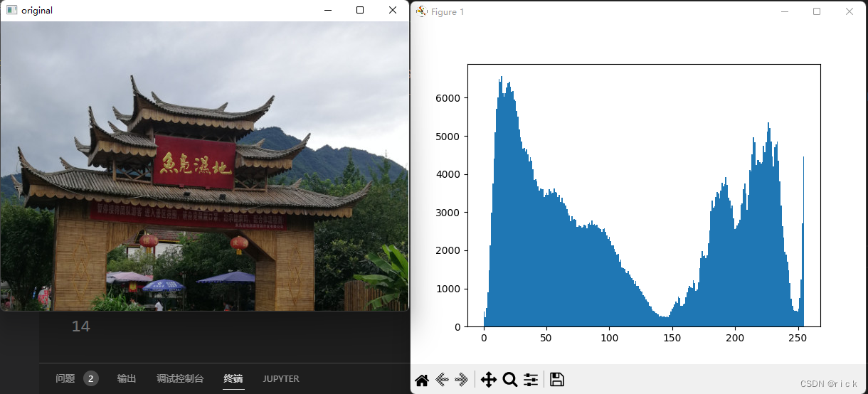The image size is (868, 394).
Task: Save the figure with floppy disk icon
Action: pos(557,380)
